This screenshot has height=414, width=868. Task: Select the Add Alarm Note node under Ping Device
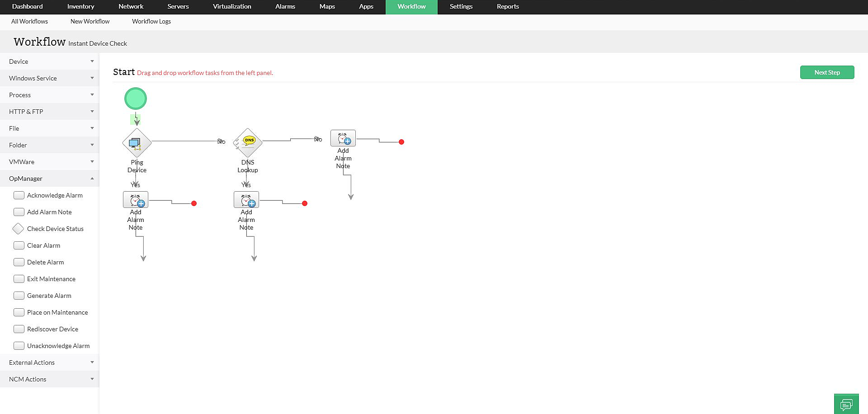click(136, 200)
